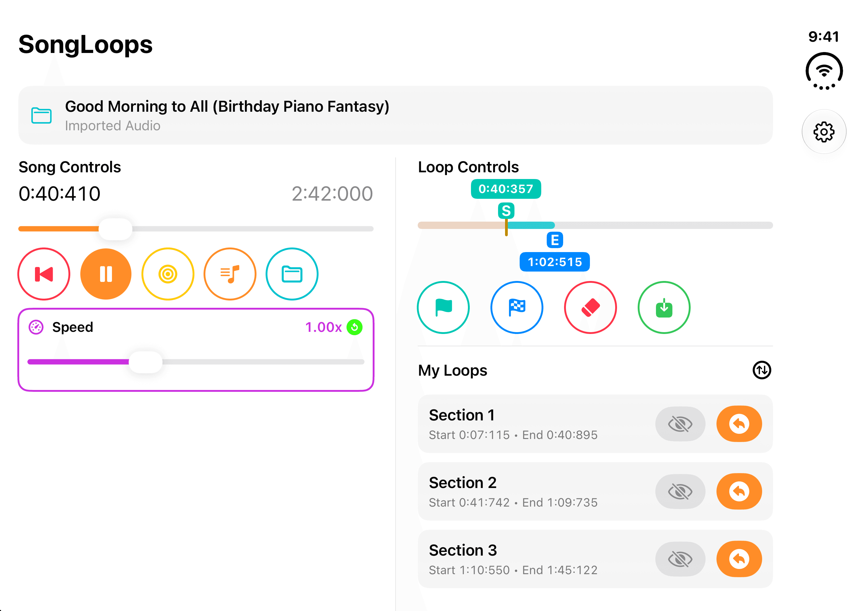Select the Section 3 loop row
Image resolution: width=868 pixels, height=611 pixels.
tap(595, 559)
